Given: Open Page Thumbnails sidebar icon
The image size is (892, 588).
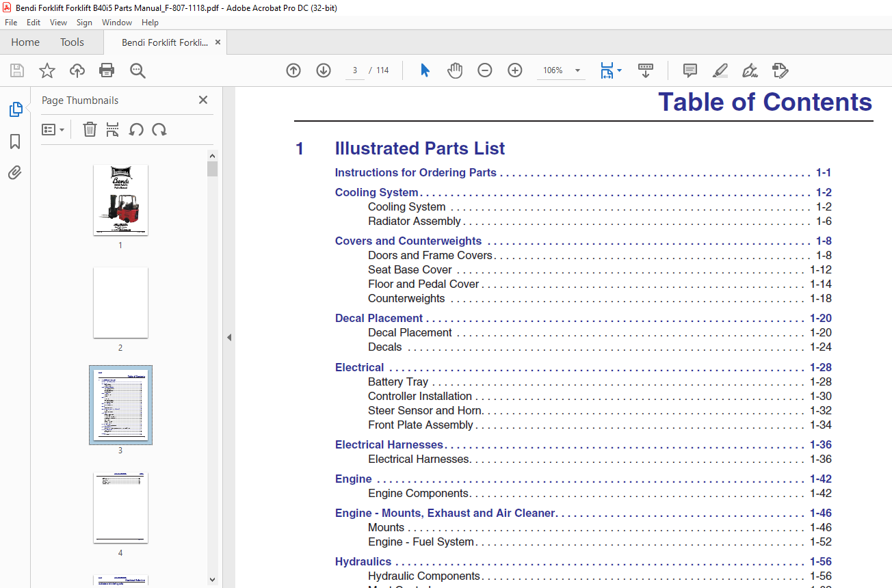Looking at the screenshot, I should coord(15,109).
